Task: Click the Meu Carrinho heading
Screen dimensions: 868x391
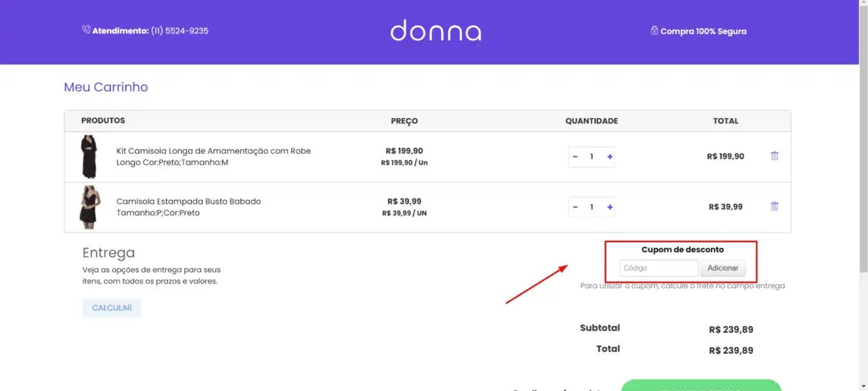Action: tap(105, 87)
